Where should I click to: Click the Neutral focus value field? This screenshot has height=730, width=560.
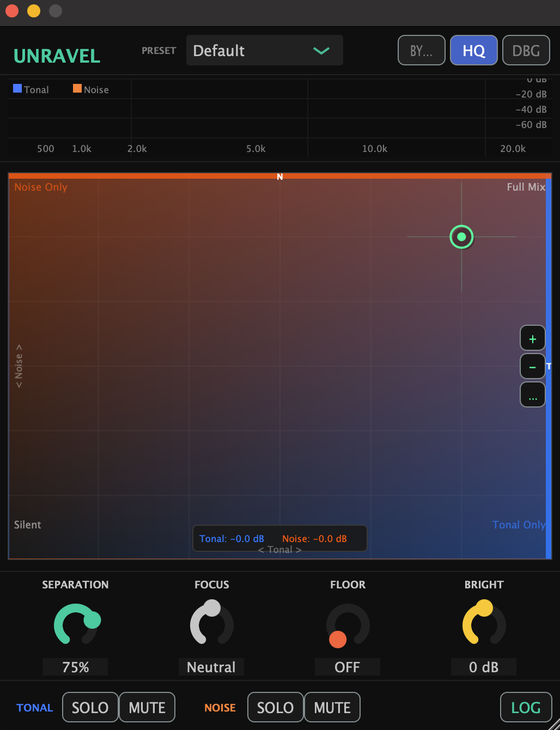coord(211,667)
